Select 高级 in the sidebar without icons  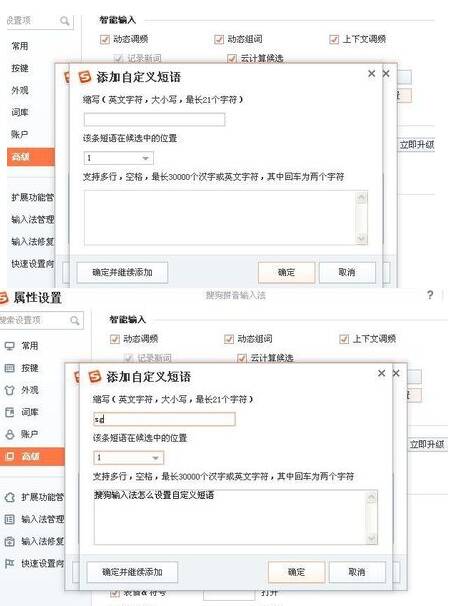coord(31,157)
